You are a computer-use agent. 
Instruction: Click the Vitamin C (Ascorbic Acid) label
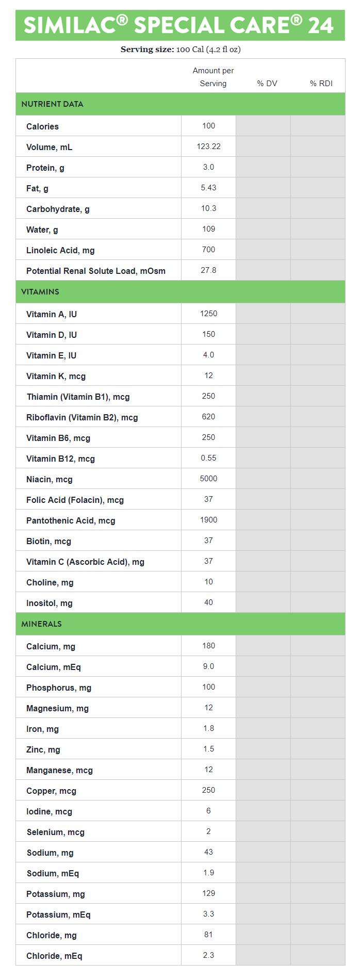pyautogui.click(x=85, y=562)
